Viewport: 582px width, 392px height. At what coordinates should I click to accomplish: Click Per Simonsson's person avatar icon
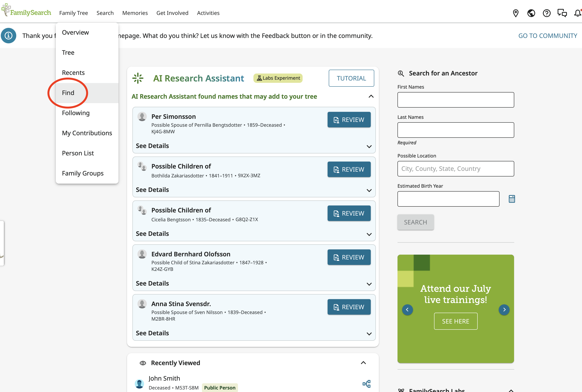point(142,116)
